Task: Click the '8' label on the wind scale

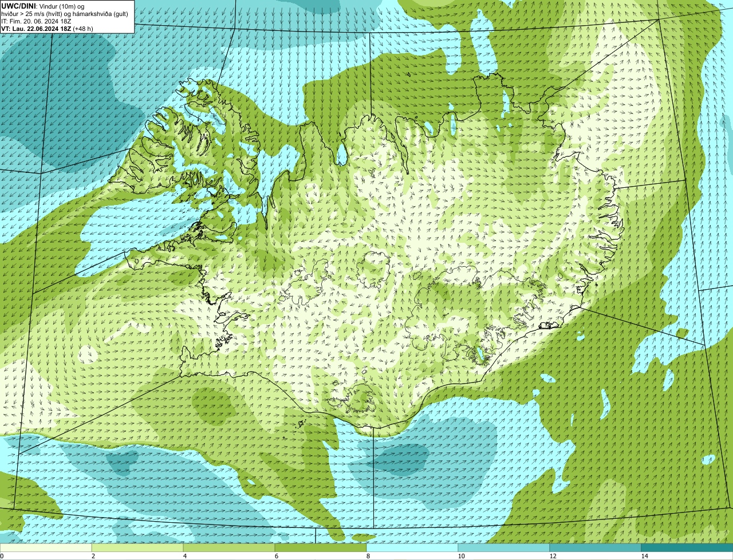Action: pyautogui.click(x=369, y=556)
